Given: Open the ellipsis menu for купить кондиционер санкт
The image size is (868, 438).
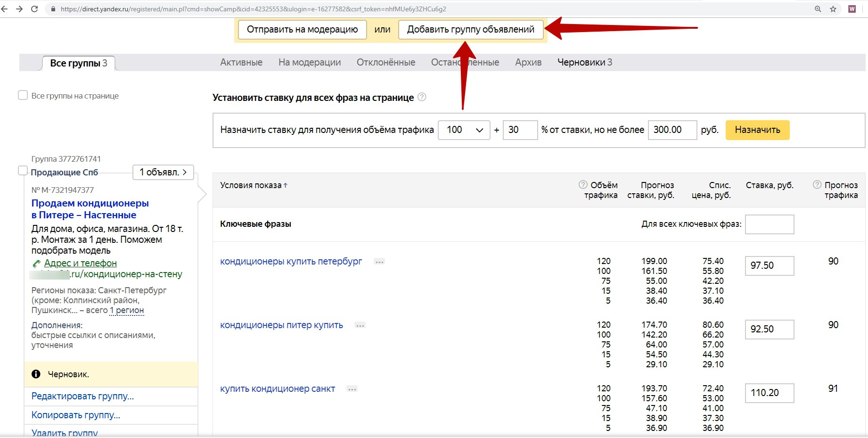Looking at the screenshot, I should click(352, 389).
